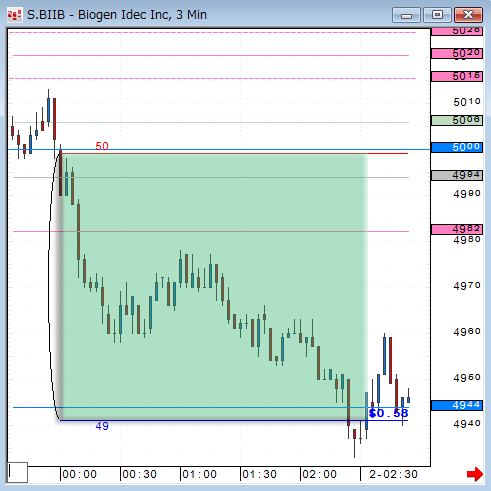Select the blue 5000 price marker
Image resolution: width=491 pixels, height=491 pixels.
457,147
